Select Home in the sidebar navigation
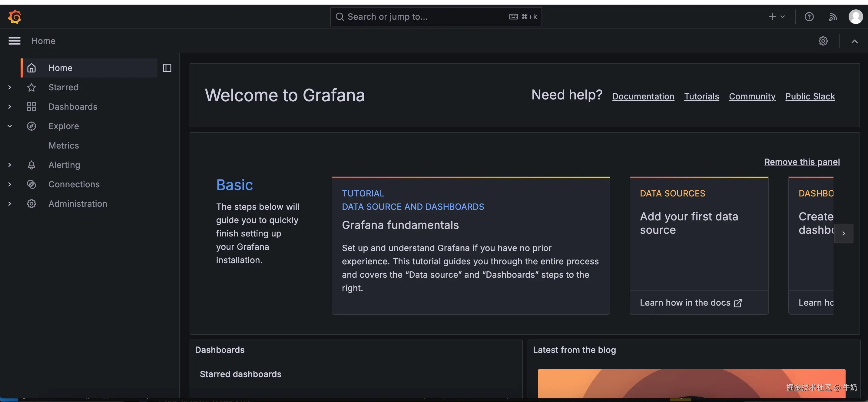The height and width of the screenshot is (402, 868). 60,68
